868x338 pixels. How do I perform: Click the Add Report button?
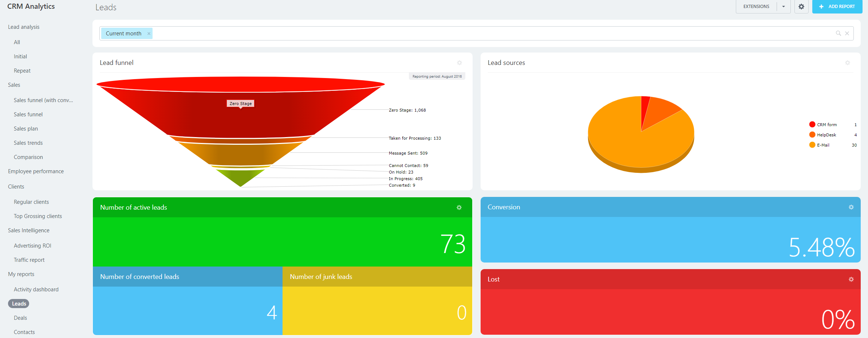(x=837, y=7)
